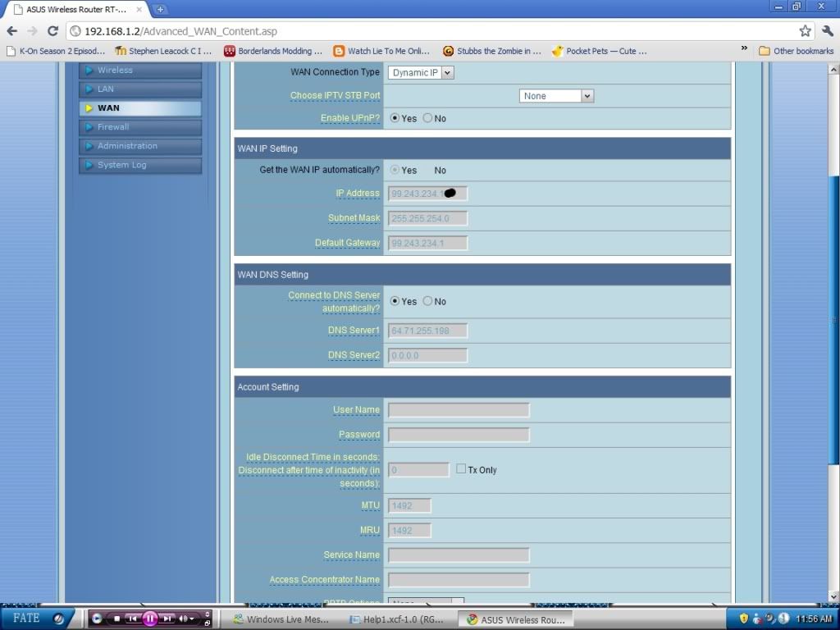Open a new browser tab

pyautogui.click(x=160, y=9)
